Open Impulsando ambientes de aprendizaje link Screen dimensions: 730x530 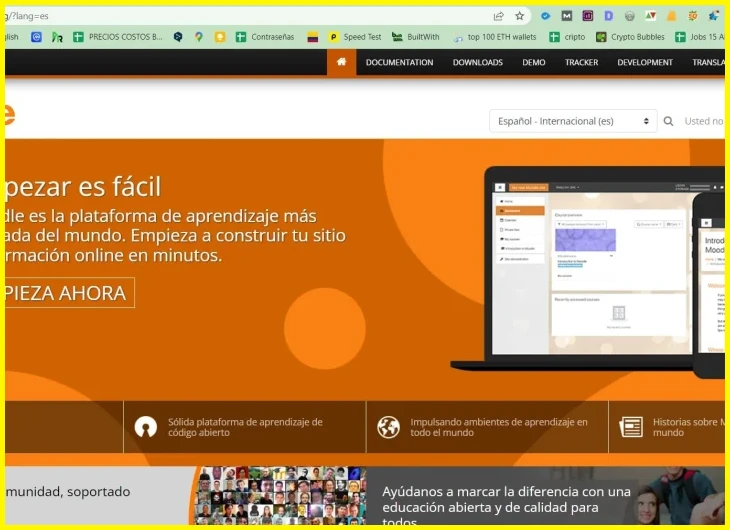pyautogui.click(x=499, y=427)
